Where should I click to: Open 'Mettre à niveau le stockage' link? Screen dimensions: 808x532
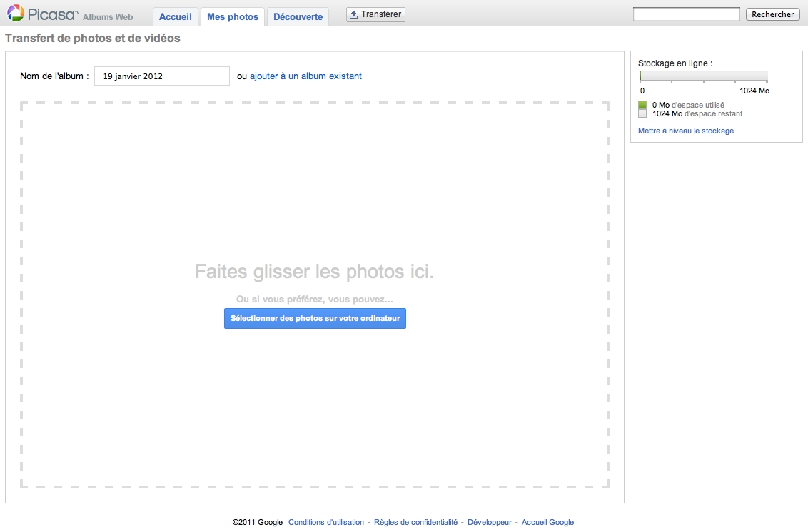tap(685, 131)
